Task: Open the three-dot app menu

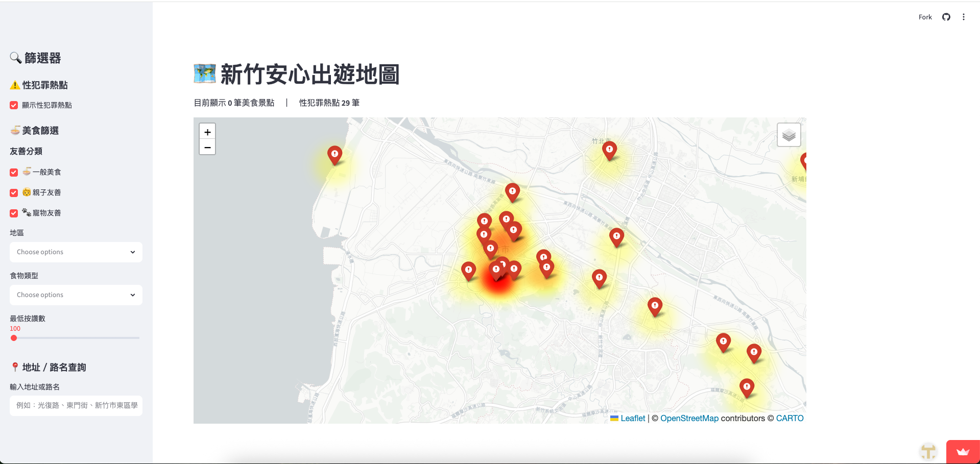Action: [x=964, y=17]
